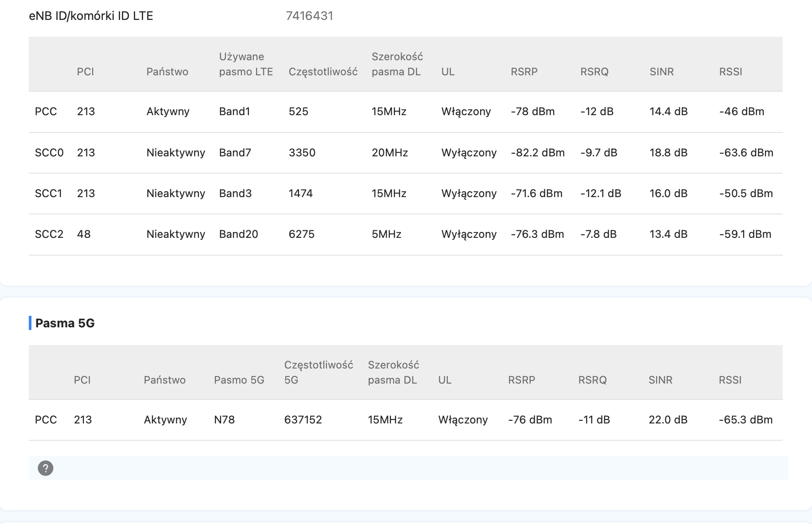The image size is (812, 524).
Task: Click the 'Pasmo 5G' column header
Action: pos(239,380)
